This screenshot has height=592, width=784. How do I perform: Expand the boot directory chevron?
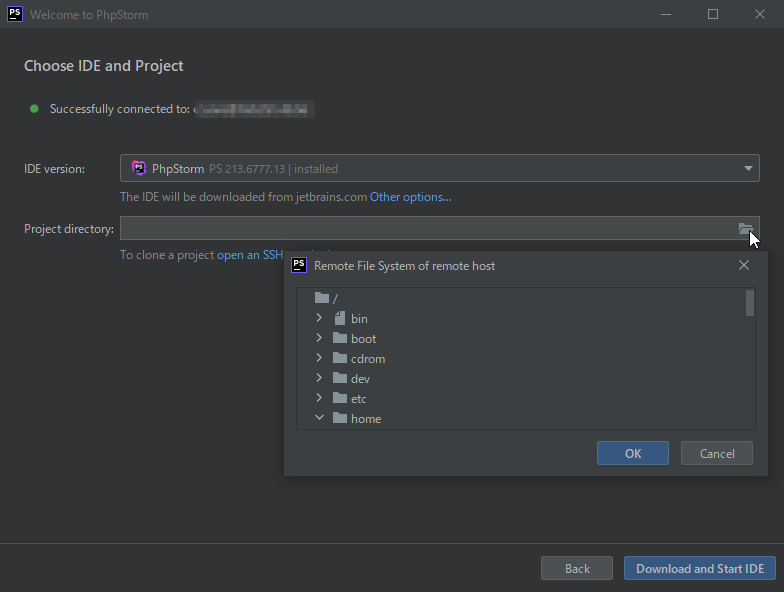pos(319,338)
